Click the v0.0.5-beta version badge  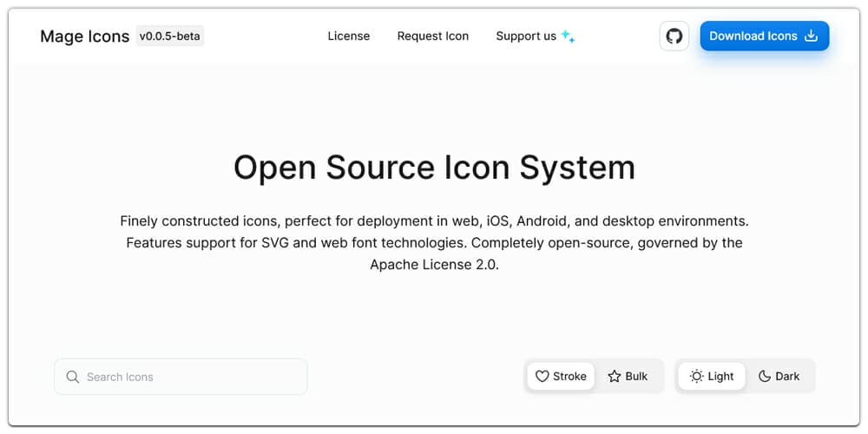pos(170,36)
